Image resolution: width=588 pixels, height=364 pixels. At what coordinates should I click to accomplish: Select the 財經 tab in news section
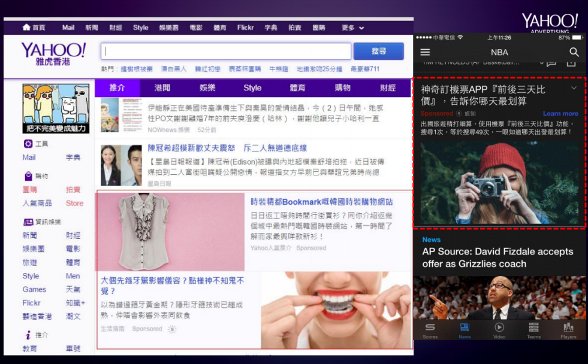[388, 88]
